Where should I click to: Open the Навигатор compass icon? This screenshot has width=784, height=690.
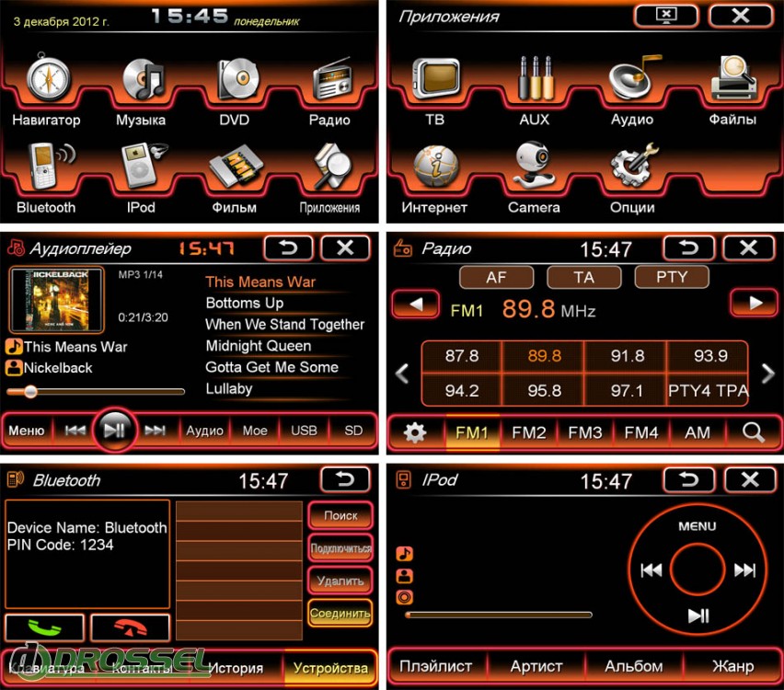tap(46, 80)
